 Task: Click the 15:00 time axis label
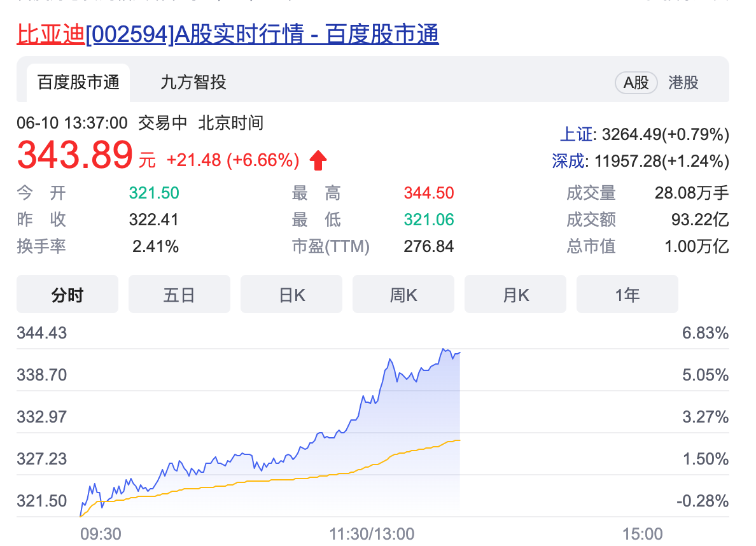click(643, 534)
